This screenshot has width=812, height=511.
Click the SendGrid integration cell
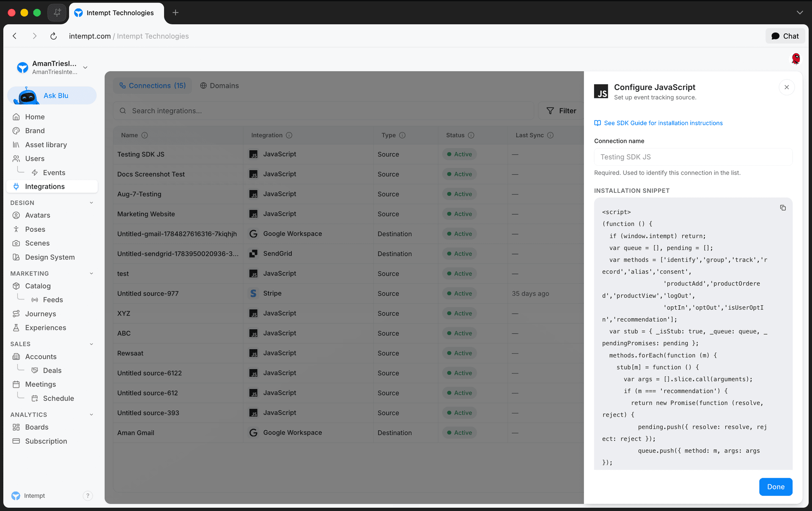click(308, 254)
